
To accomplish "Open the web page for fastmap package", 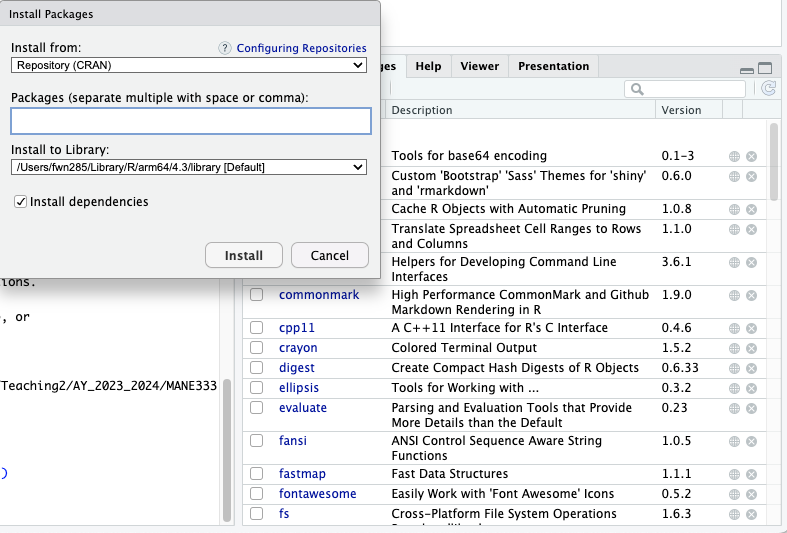I will click(x=734, y=474).
